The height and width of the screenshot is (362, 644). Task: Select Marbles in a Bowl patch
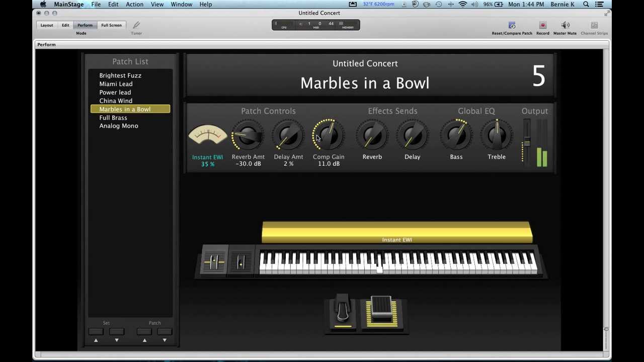tap(130, 109)
